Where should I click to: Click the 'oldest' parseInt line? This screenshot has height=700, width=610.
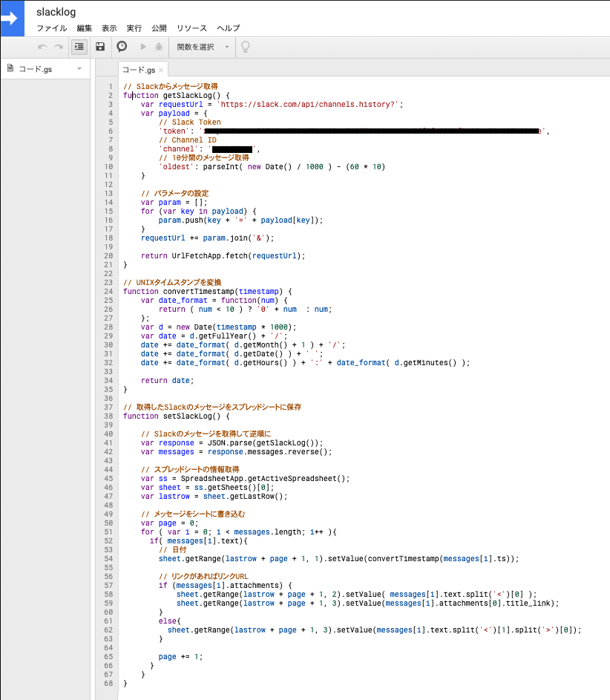[272, 167]
